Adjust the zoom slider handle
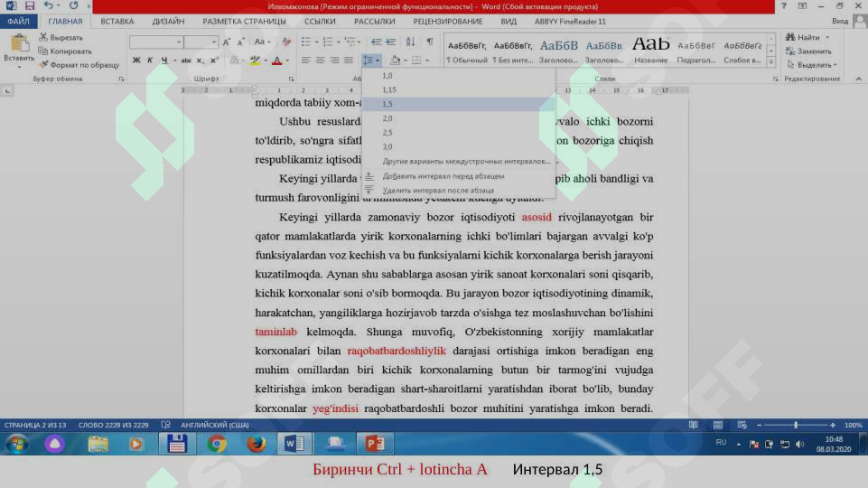The width and height of the screenshot is (868, 488). (x=796, y=425)
